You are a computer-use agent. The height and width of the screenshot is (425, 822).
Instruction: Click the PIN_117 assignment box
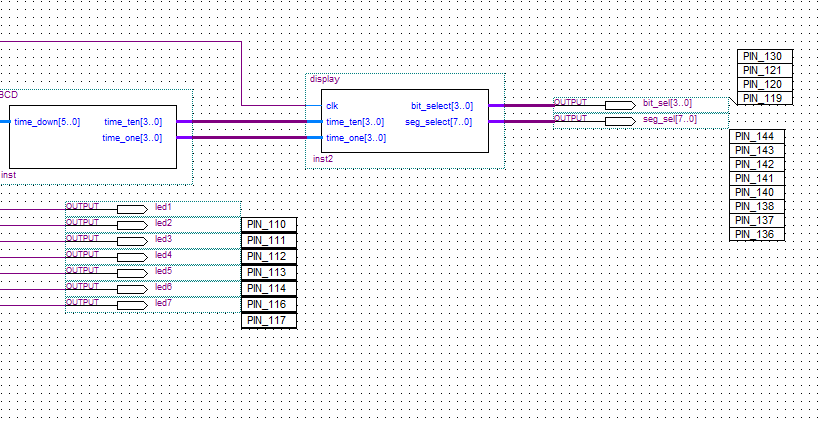pyautogui.click(x=269, y=320)
